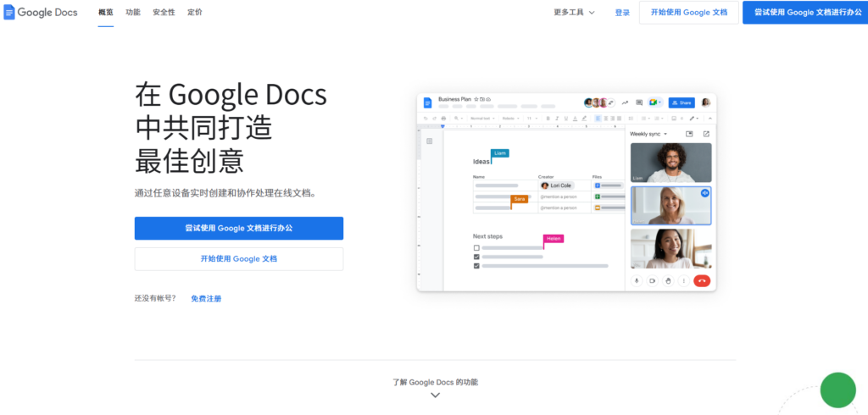The image size is (868, 415).
Task: Click the Google Docs logo icon
Action: (x=9, y=13)
